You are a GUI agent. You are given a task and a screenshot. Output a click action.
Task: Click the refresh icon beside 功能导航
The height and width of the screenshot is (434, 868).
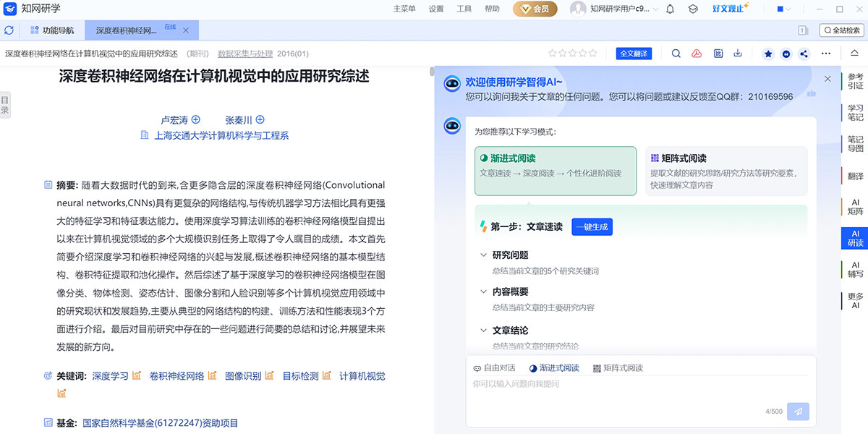click(x=9, y=30)
